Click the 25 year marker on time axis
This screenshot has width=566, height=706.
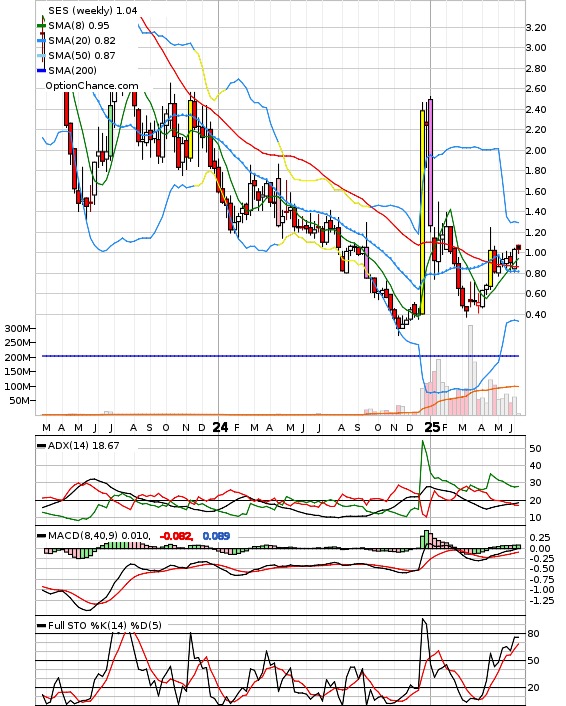pos(432,427)
